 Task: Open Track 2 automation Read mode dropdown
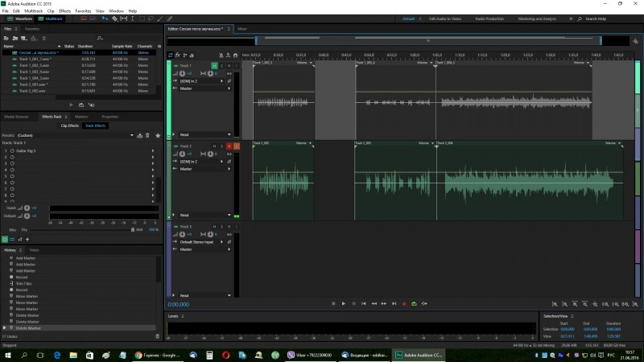205,215
